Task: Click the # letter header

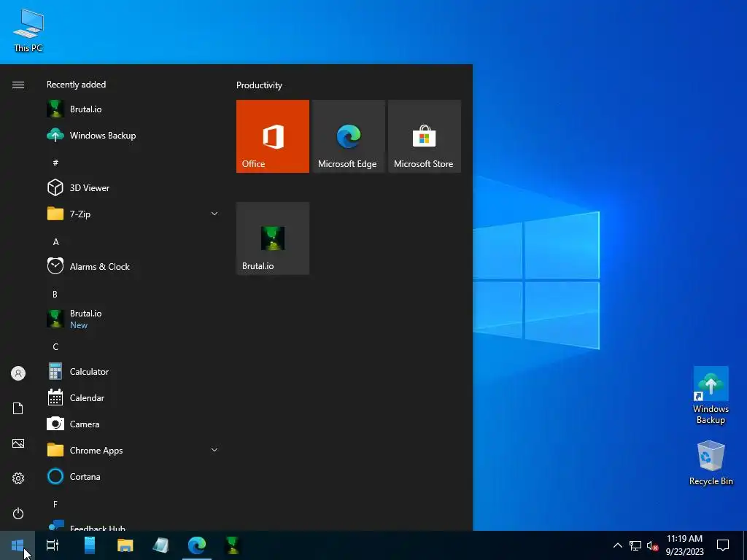Action: 55,163
